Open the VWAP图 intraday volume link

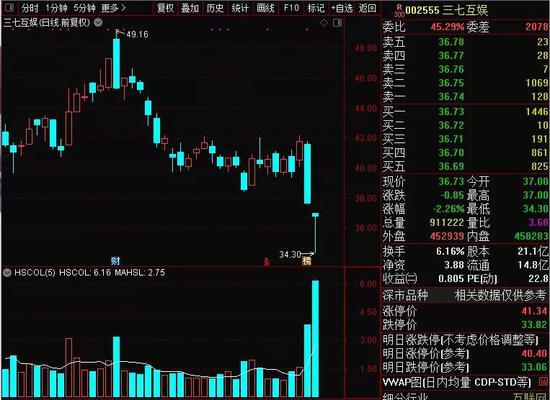pos(457,382)
